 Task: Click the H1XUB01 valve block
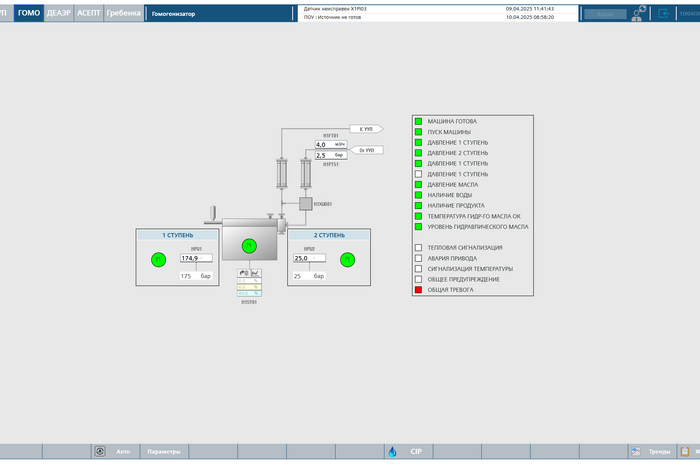(304, 204)
